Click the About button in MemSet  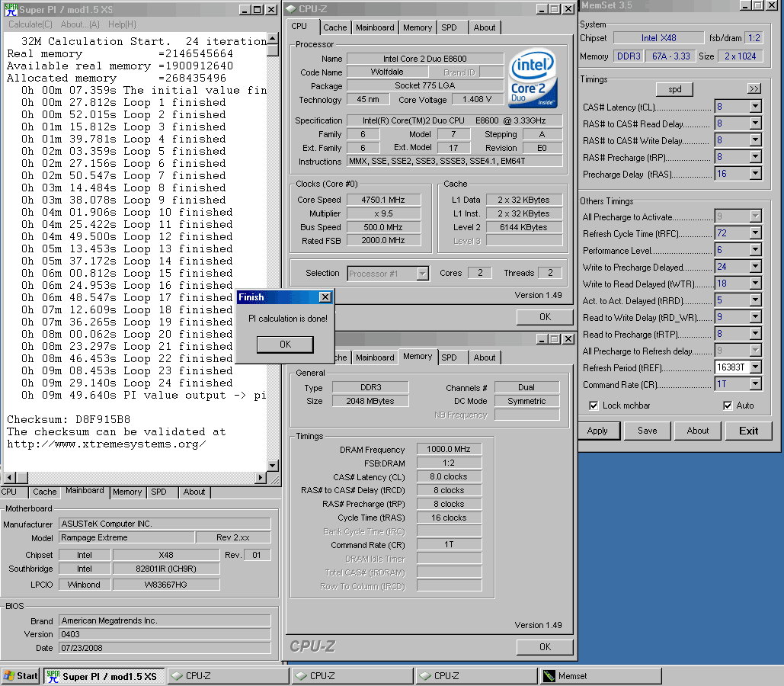click(x=697, y=431)
